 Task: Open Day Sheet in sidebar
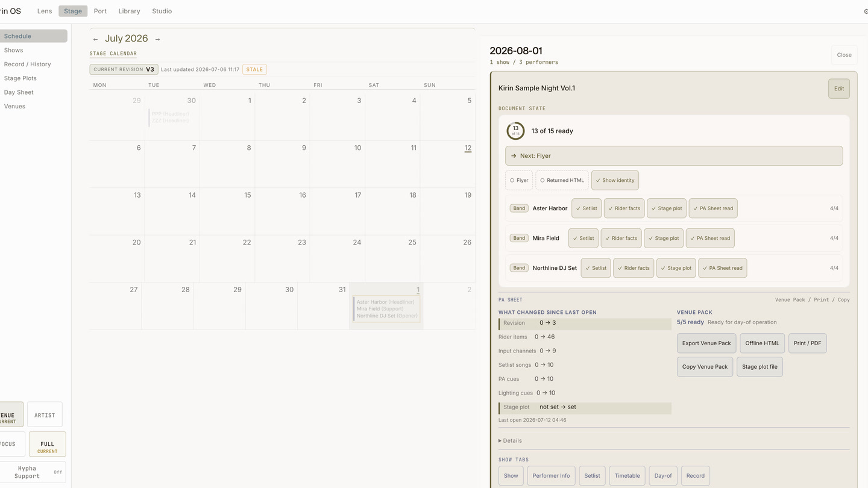point(33,92)
